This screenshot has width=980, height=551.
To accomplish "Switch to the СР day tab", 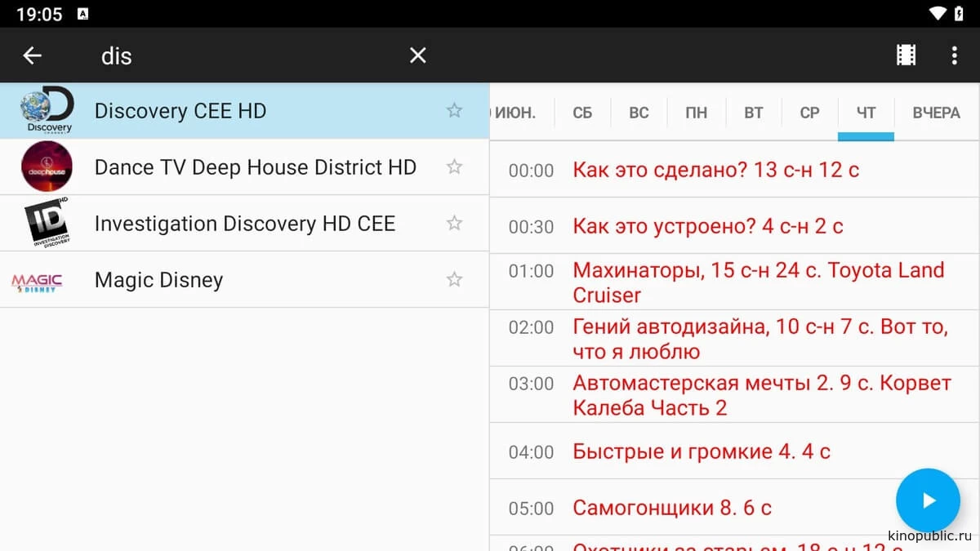I will [809, 113].
